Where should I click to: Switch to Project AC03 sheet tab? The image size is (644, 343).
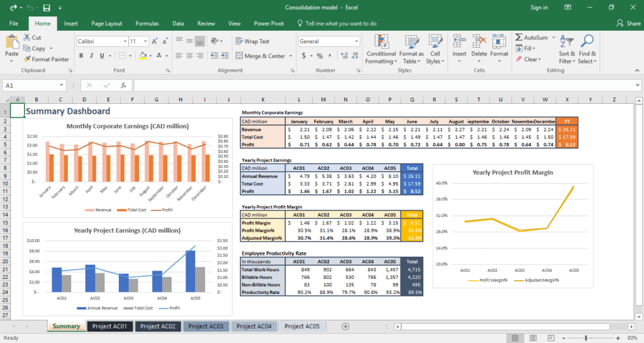pos(206,326)
